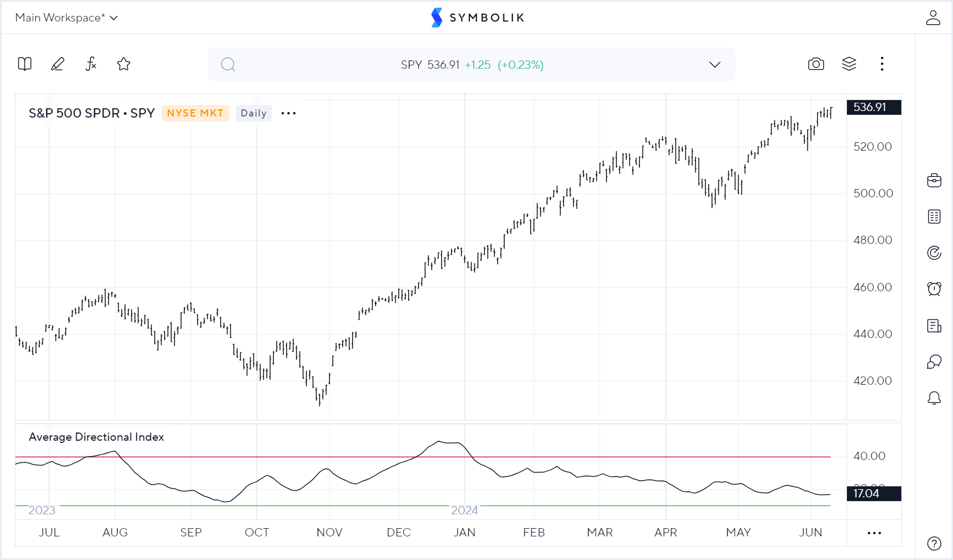
Task: Open the time axis three-dot menu
Action: click(x=874, y=533)
